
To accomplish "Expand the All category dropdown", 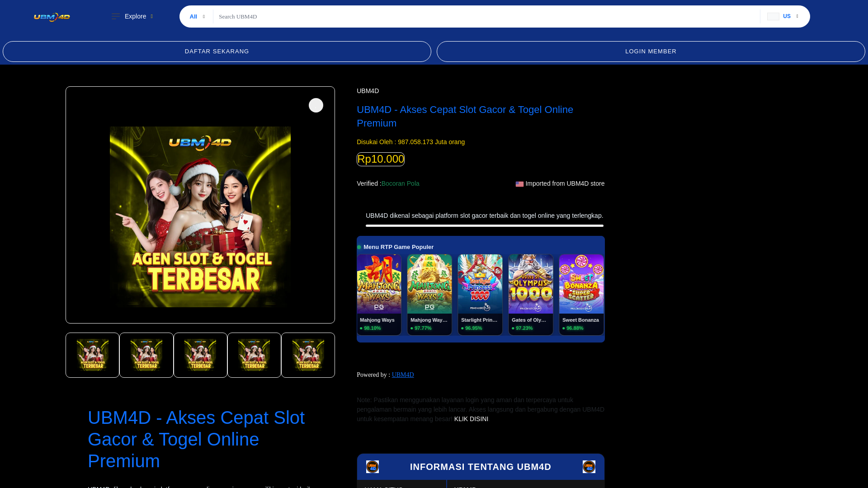I will 197,17.
